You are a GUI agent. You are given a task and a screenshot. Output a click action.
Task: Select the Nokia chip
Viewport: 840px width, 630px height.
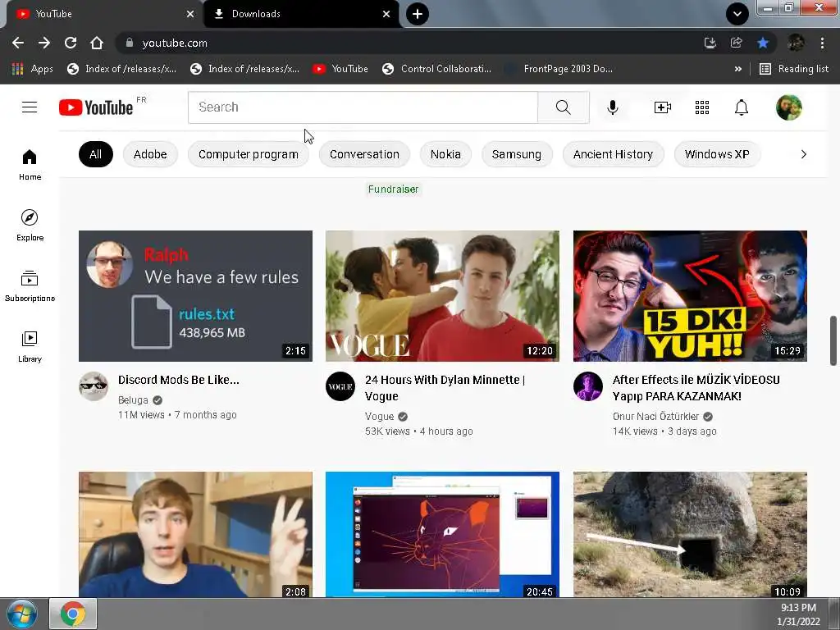(x=445, y=154)
